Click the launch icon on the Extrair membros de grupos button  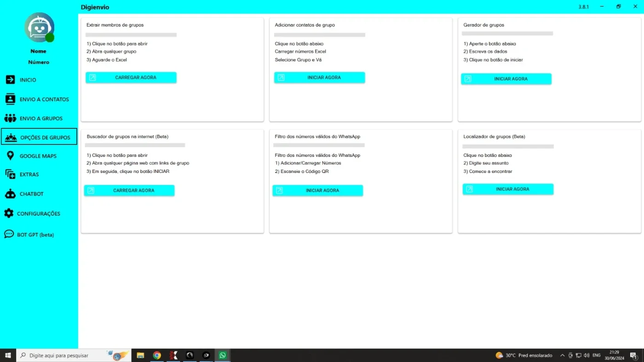[x=92, y=78]
